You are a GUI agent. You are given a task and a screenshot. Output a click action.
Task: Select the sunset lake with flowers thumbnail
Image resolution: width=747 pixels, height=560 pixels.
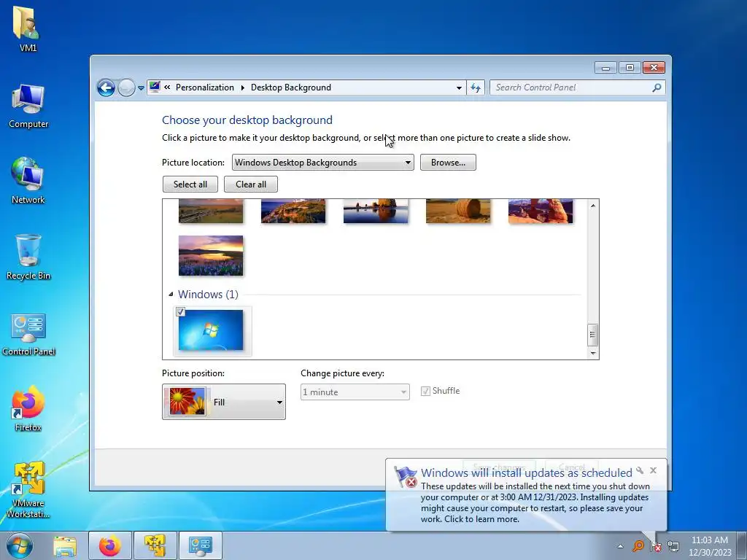point(211,256)
